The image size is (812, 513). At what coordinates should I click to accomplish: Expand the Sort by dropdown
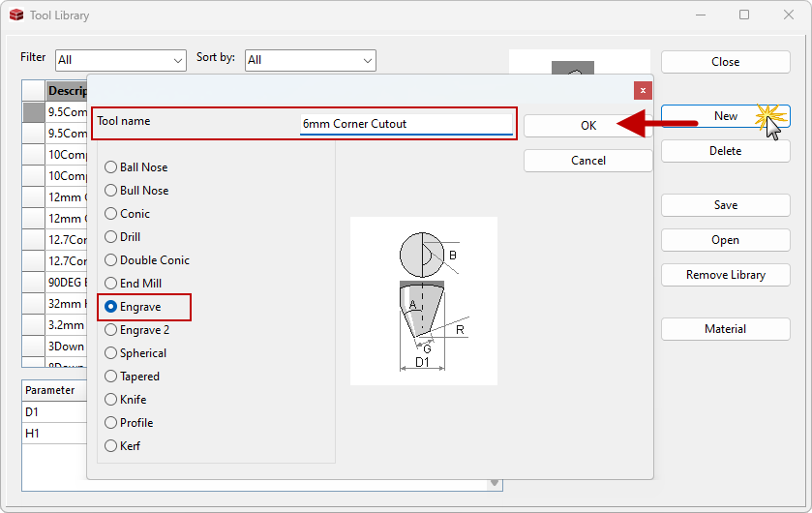[311, 60]
